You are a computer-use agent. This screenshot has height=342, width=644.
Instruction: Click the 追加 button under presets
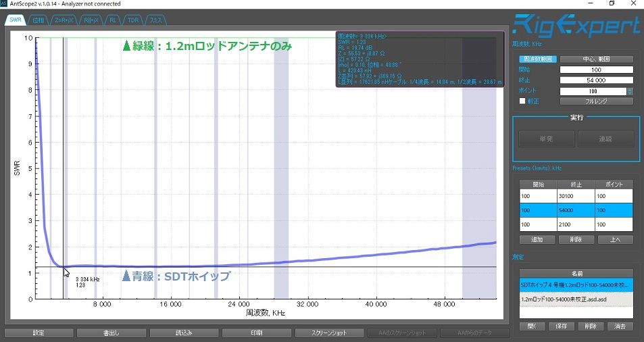[x=537, y=239]
